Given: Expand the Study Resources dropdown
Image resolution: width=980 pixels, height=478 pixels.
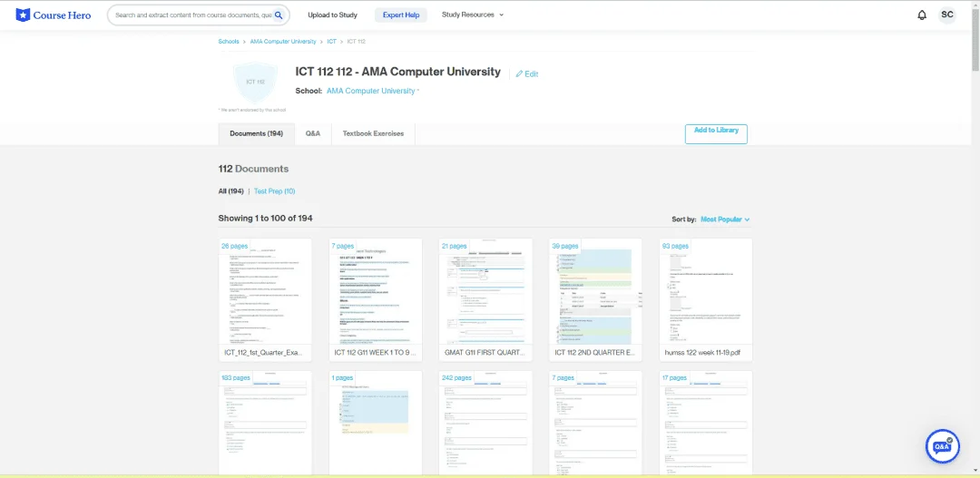Looking at the screenshot, I should click(x=473, y=15).
